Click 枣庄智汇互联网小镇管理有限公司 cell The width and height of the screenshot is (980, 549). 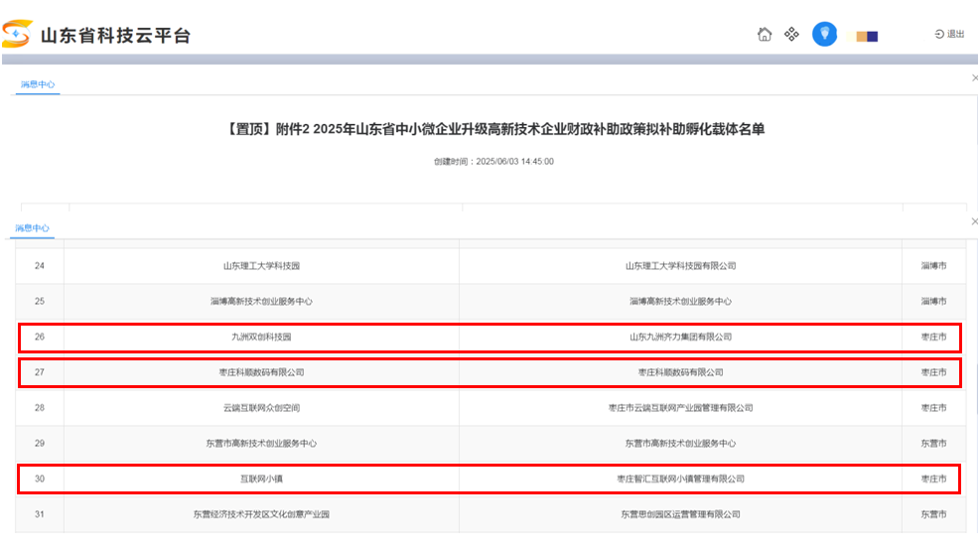(680, 480)
